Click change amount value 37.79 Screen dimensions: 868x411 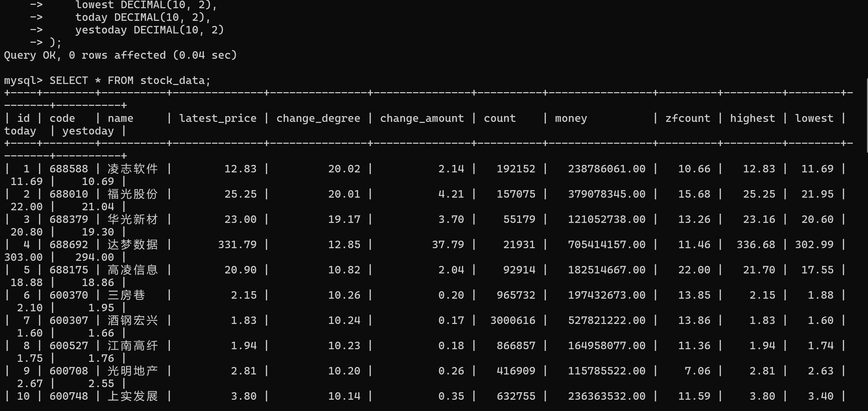point(448,244)
